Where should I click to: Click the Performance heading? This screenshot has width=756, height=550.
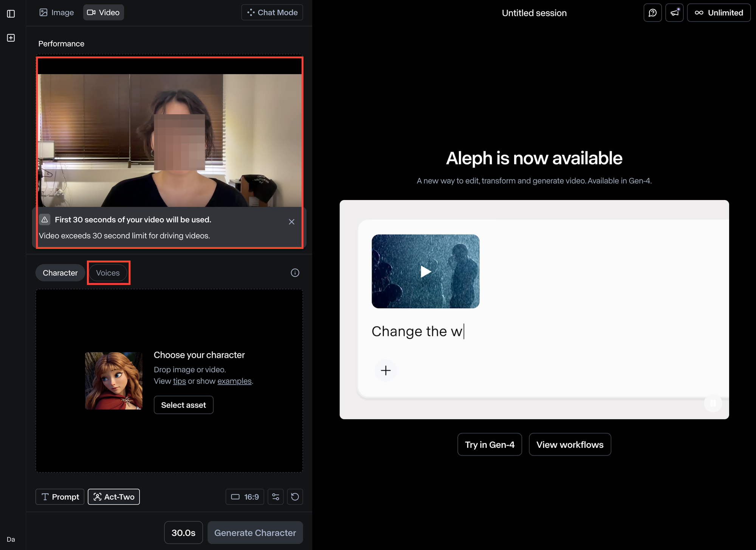[x=61, y=44]
